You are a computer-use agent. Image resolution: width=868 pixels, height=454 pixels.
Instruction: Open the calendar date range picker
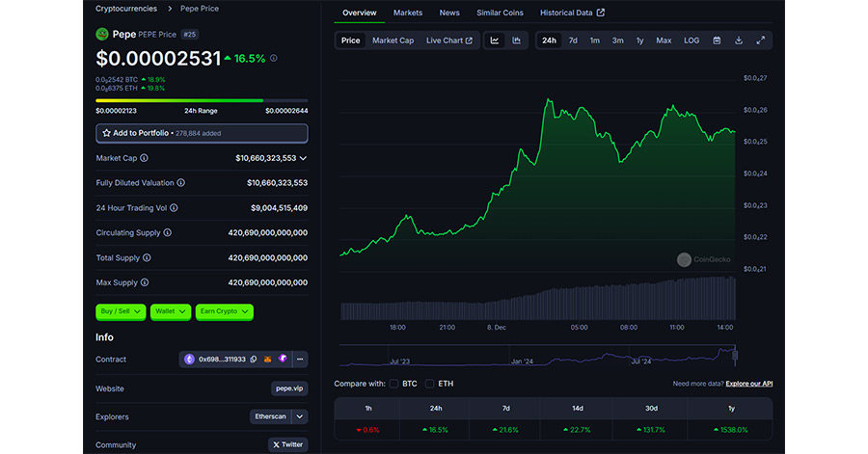tap(717, 40)
